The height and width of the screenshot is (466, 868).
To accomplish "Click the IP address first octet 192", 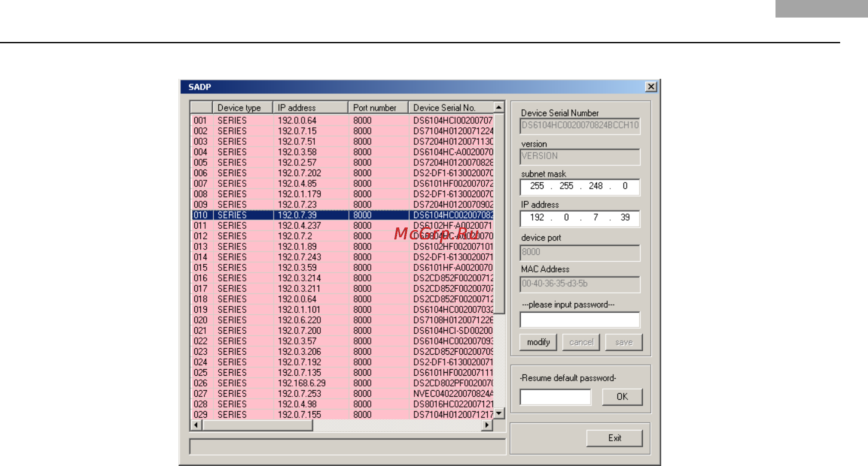I will pos(537,218).
